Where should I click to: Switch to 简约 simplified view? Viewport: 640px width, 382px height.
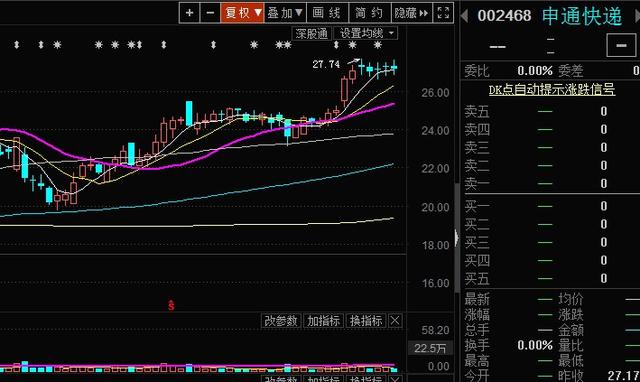(x=370, y=13)
